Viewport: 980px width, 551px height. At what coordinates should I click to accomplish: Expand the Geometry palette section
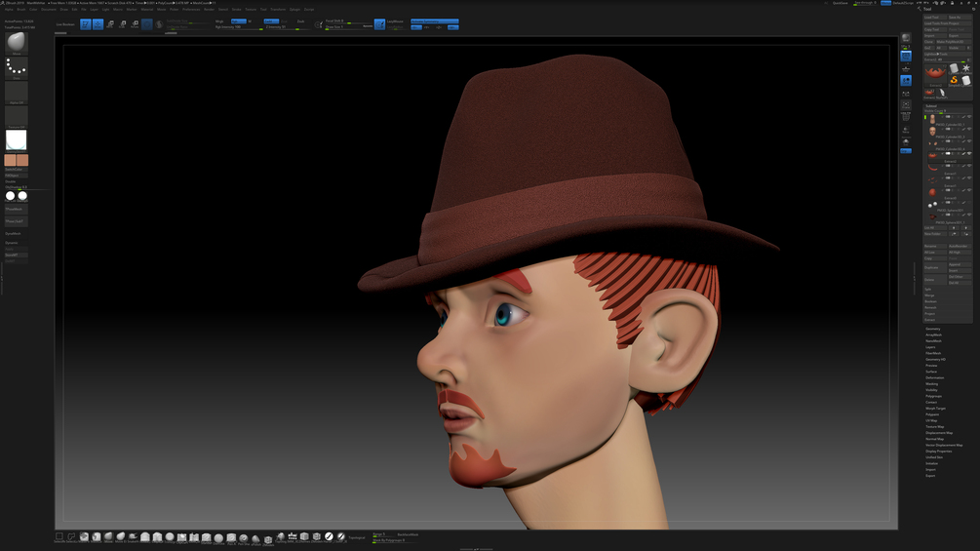tap(933, 329)
